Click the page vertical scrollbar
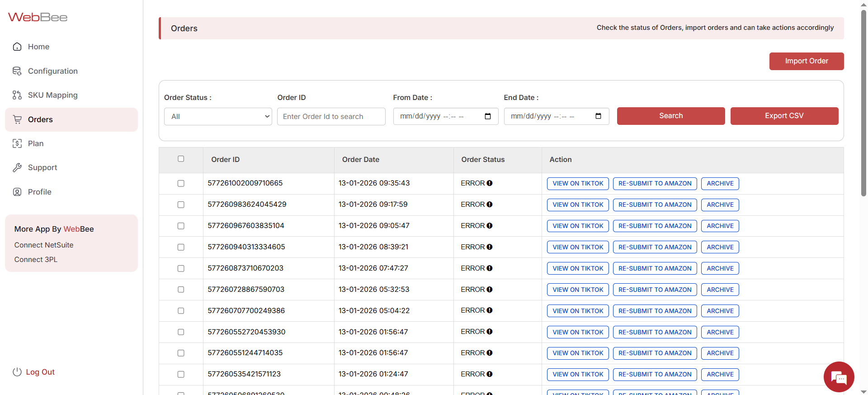Screen dimensions: 868x395 tap(863, 104)
